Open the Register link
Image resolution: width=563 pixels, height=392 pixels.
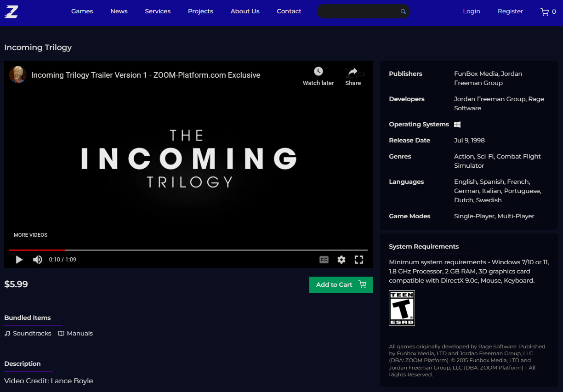[510, 11]
